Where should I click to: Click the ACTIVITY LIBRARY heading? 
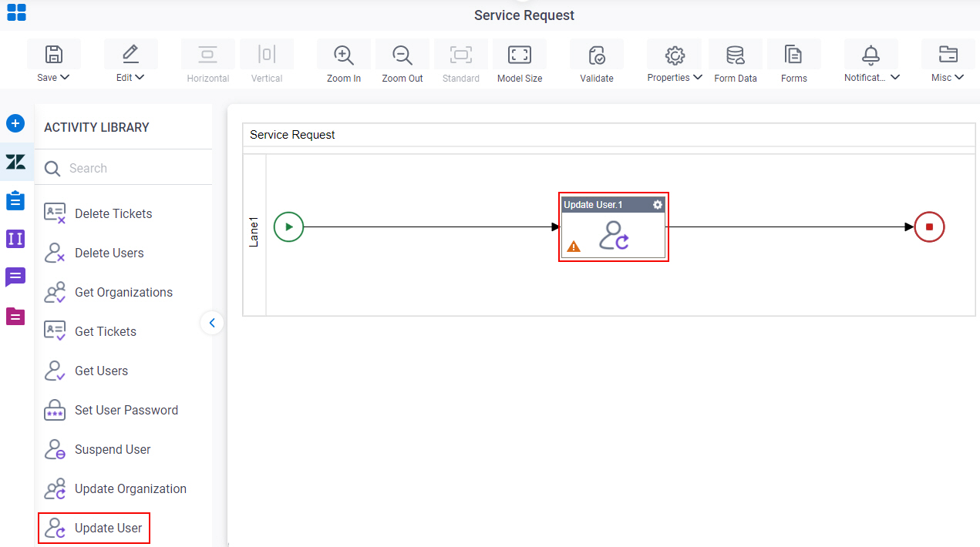[96, 127]
